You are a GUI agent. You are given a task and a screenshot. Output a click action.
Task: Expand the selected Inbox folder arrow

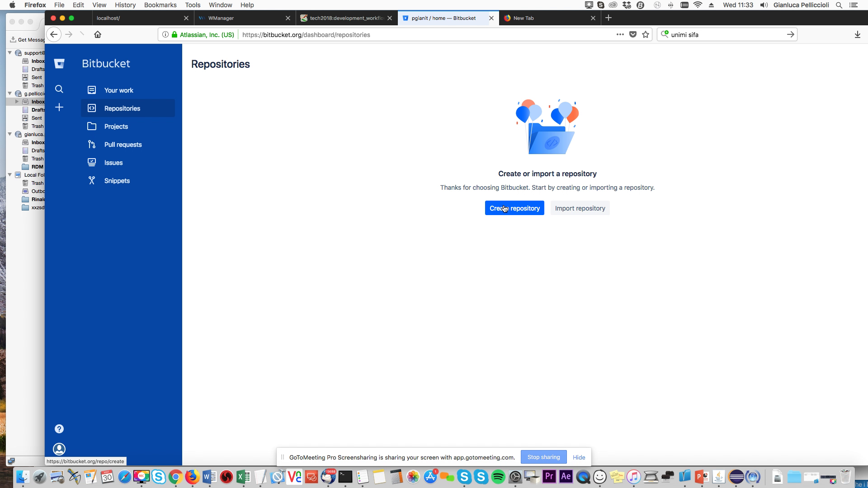coord(17,102)
